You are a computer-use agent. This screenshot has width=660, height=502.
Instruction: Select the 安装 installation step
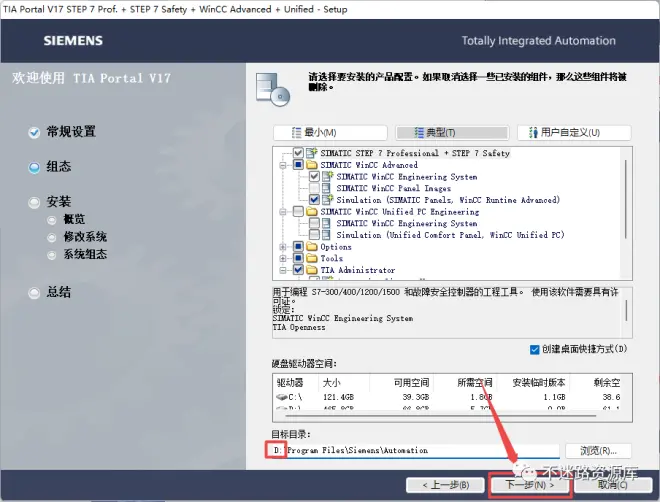point(59,202)
